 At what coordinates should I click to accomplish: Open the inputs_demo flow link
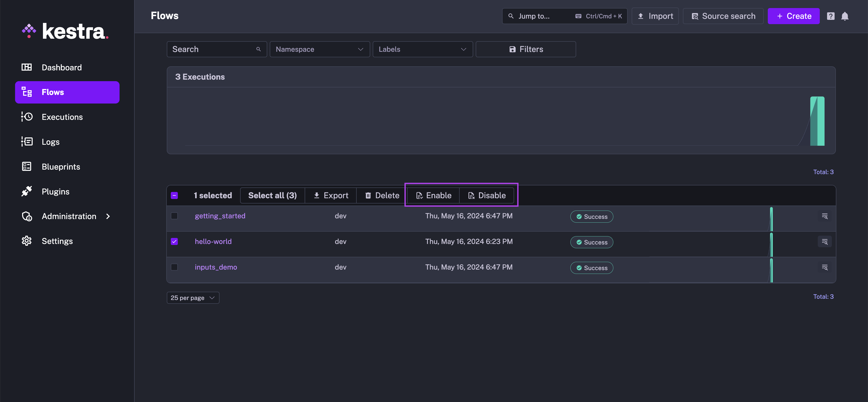216,267
